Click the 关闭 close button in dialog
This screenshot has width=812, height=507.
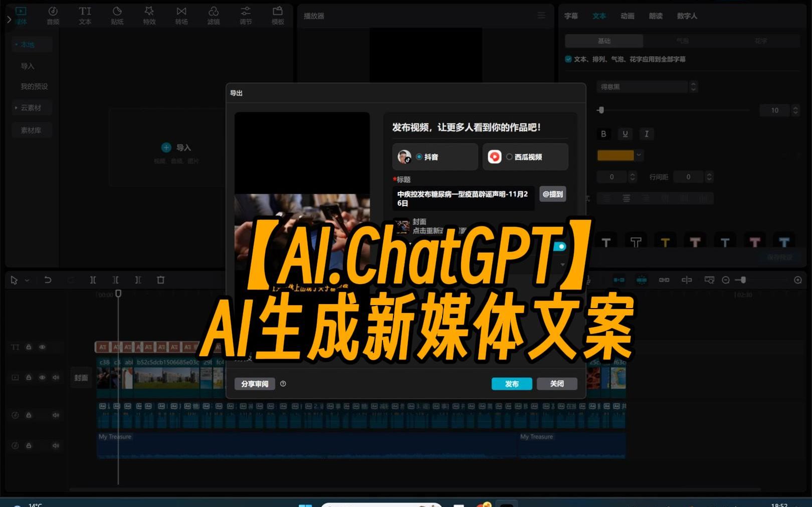pos(557,384)
